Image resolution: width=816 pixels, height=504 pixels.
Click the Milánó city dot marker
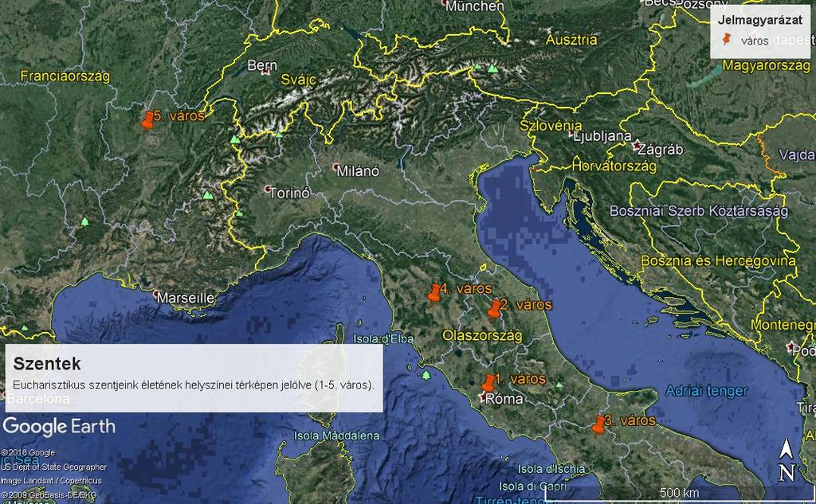(336, 166)
